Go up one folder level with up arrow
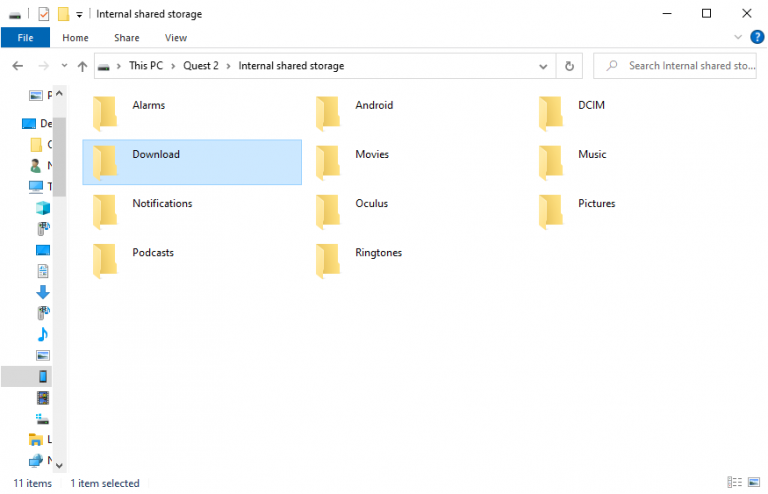Screen dimensions: 768x494 click(82, 66)
